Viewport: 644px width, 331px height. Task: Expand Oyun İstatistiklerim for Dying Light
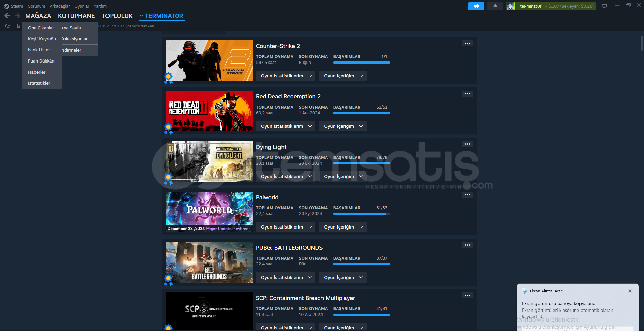286,177
